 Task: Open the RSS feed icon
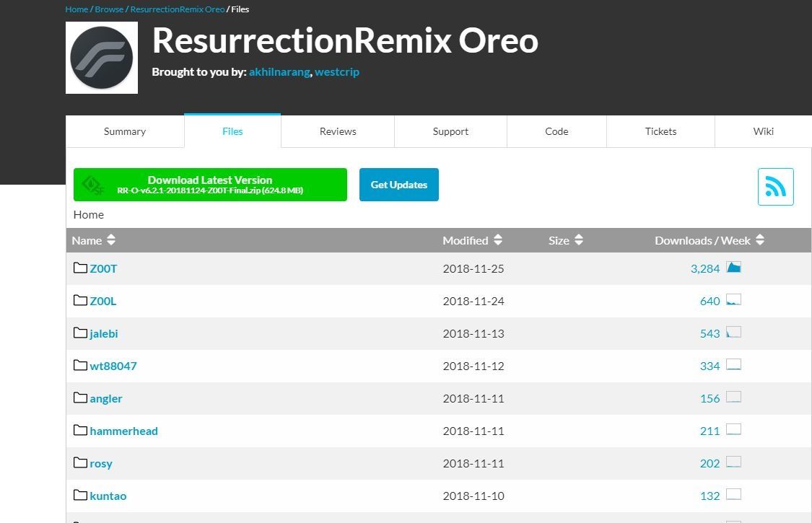(775, 186)
